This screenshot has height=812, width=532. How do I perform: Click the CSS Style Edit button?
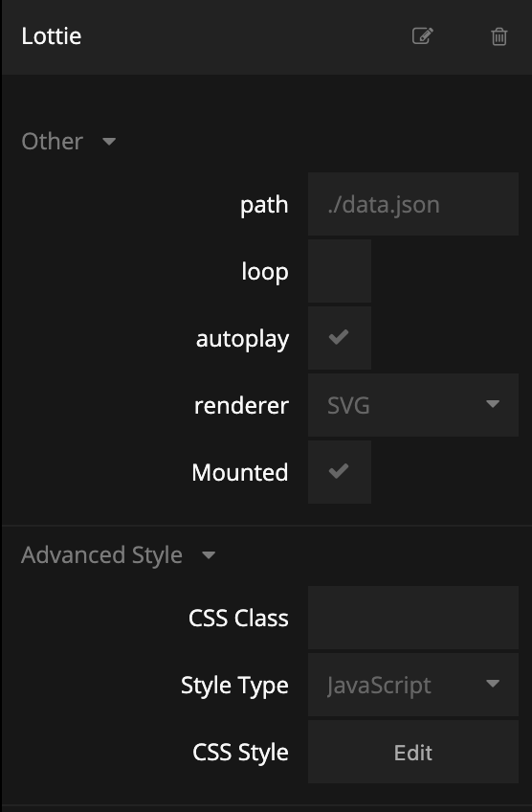coord(413,752)
